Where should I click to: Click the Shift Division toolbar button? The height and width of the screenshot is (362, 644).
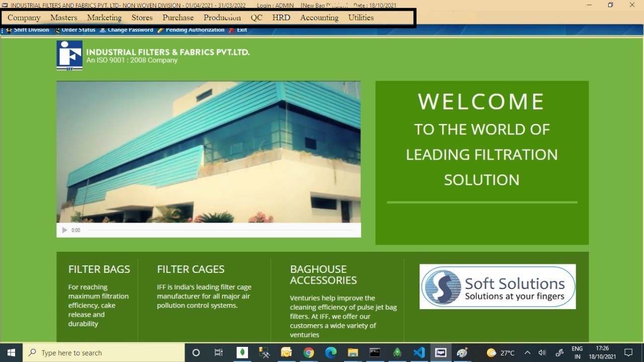pyautogui.click(x=28, y=30)
